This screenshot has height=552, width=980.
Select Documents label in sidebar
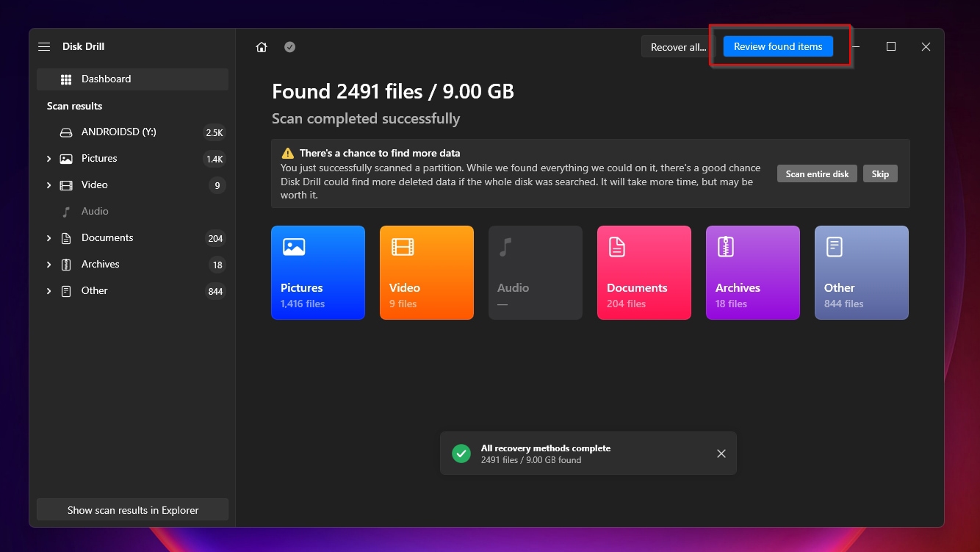click(107, 238)
